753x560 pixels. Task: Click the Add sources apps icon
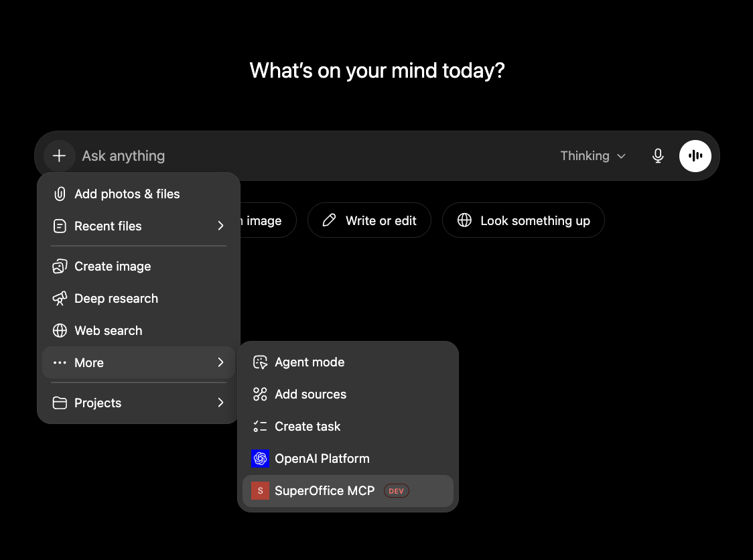[260, 395]
